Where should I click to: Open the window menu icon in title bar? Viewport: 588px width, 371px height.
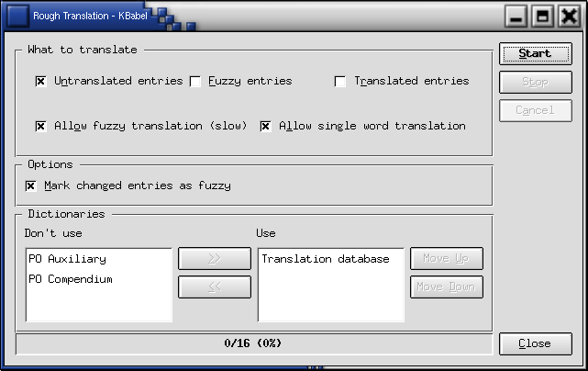[x=17, y=17]
